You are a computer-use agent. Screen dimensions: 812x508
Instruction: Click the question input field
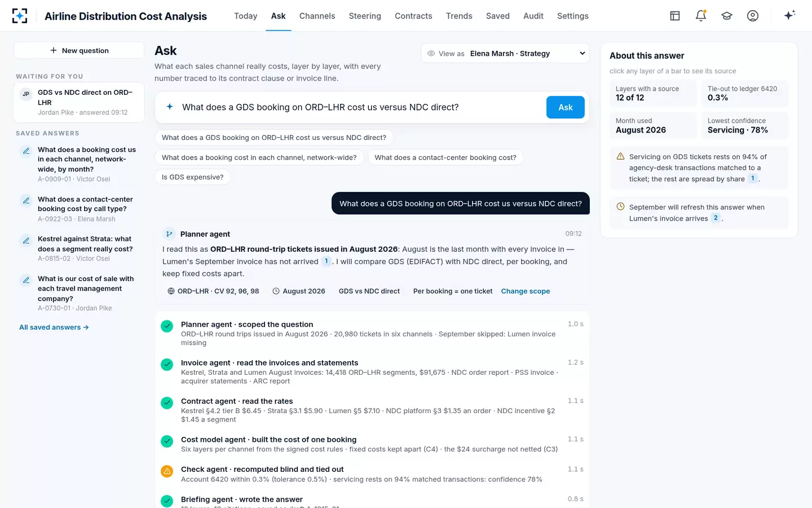tap(361, 107)
